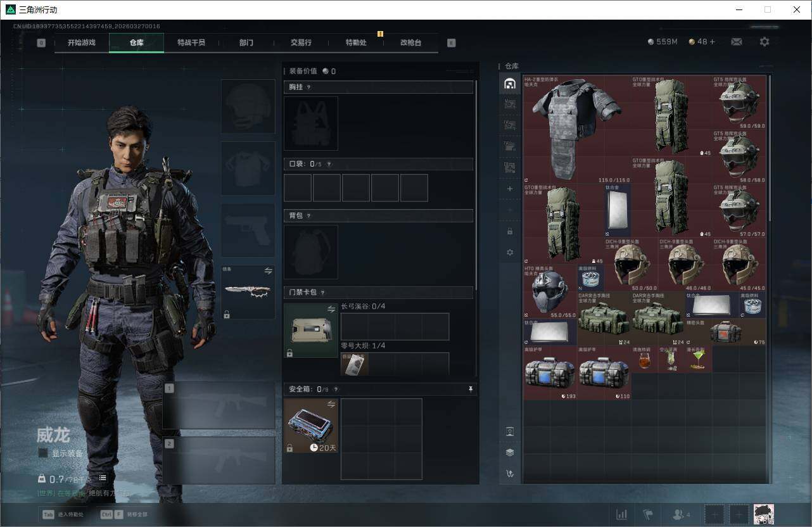Select the fourth warehouse filter icon
Viewport: 812px width, 527px height.
click(x=510, y=146)
